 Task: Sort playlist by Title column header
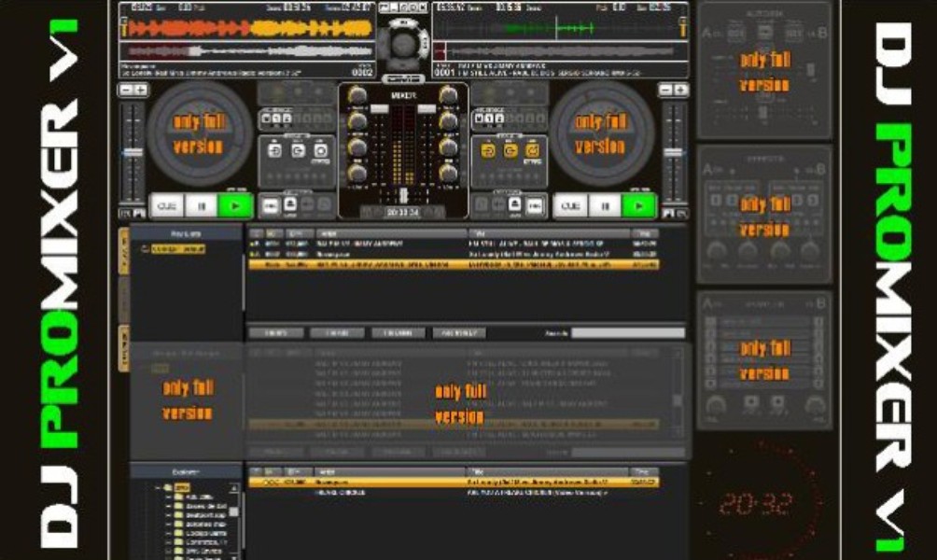click(549, 233)
